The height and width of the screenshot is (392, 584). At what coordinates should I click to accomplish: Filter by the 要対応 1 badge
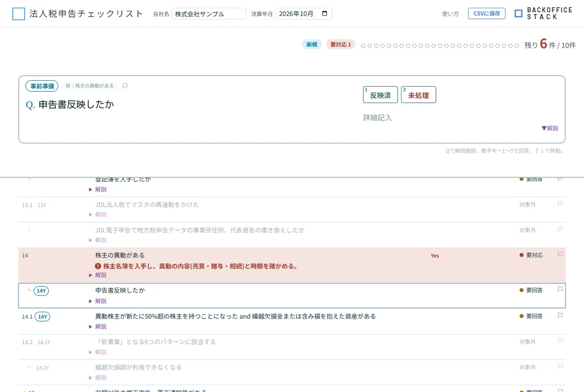[x=341, y=45]
